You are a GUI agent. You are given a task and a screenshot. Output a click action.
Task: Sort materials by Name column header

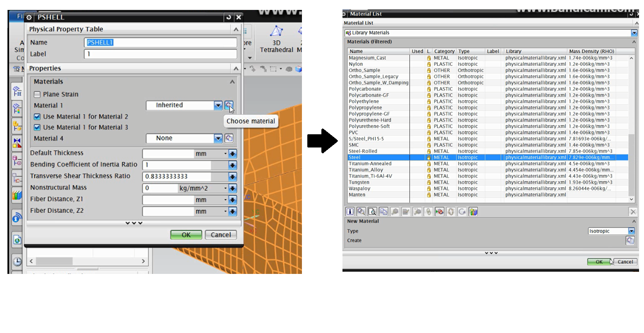coord(378,51)
